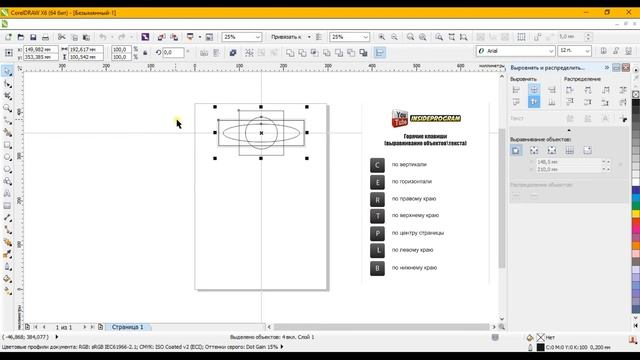Go to next page arrow in navigator
Screen dimensions: 640x360
point(84,327)
